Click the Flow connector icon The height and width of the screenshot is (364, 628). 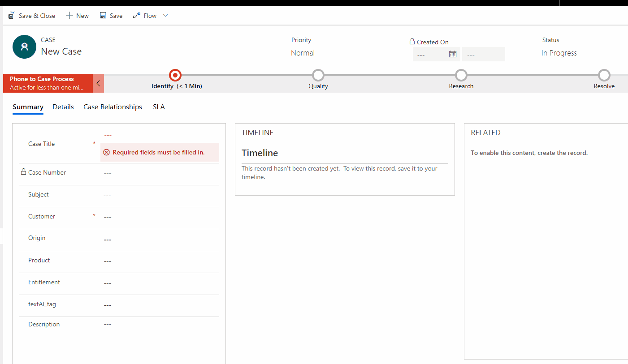pos(137,16)
